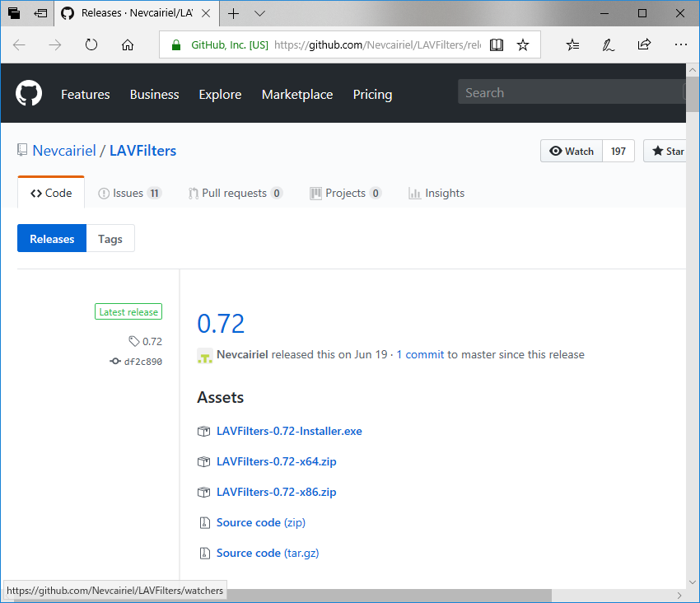Open Edge settings and more menu
Screen dimensions: 700x603
click(681, 44)
